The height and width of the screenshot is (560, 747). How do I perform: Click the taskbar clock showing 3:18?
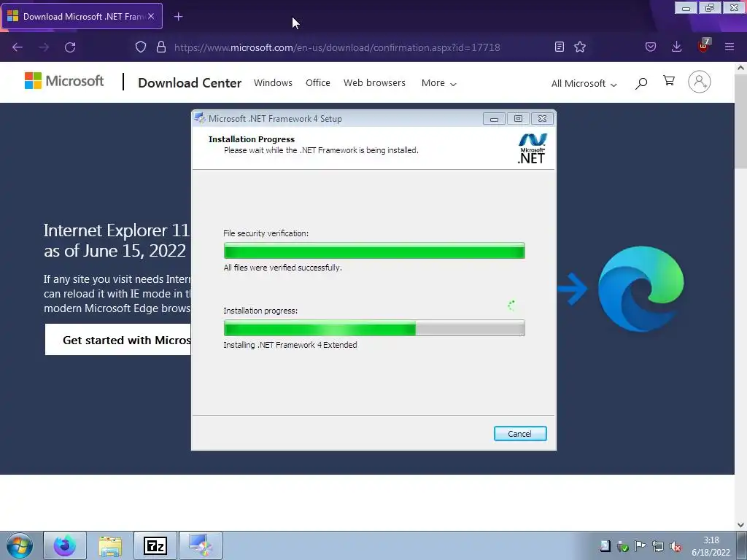point(711,546)
